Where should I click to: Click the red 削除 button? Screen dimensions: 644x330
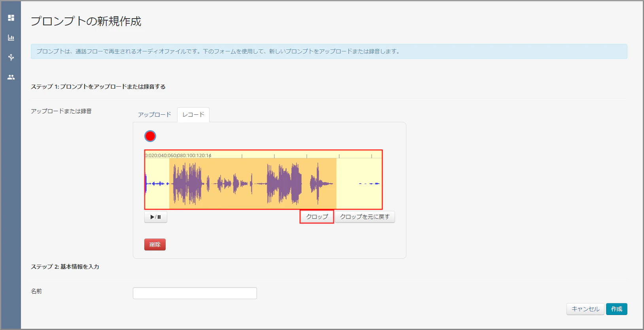pyautogui.click(x=155, y=245)
